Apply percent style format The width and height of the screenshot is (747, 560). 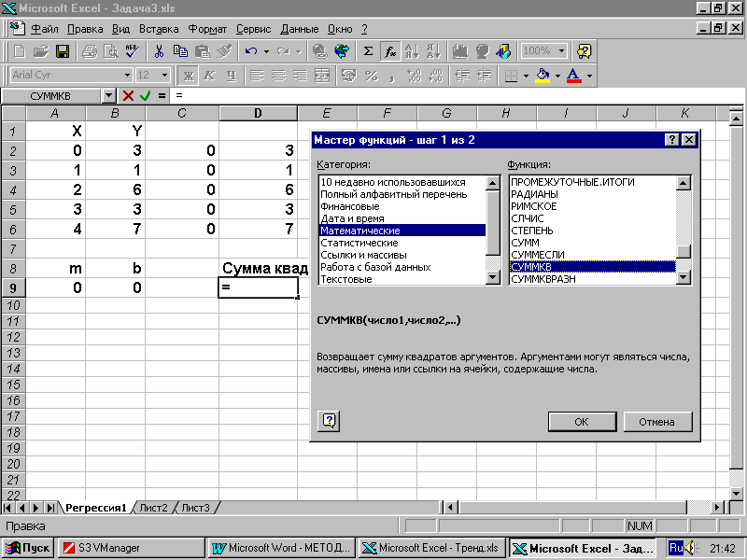[x=371, y=76]
